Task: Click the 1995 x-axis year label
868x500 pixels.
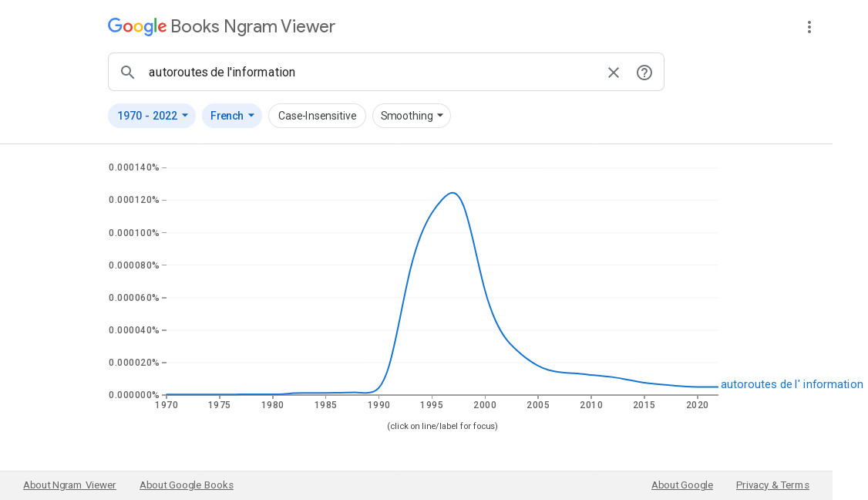Action: click(432, 405)
